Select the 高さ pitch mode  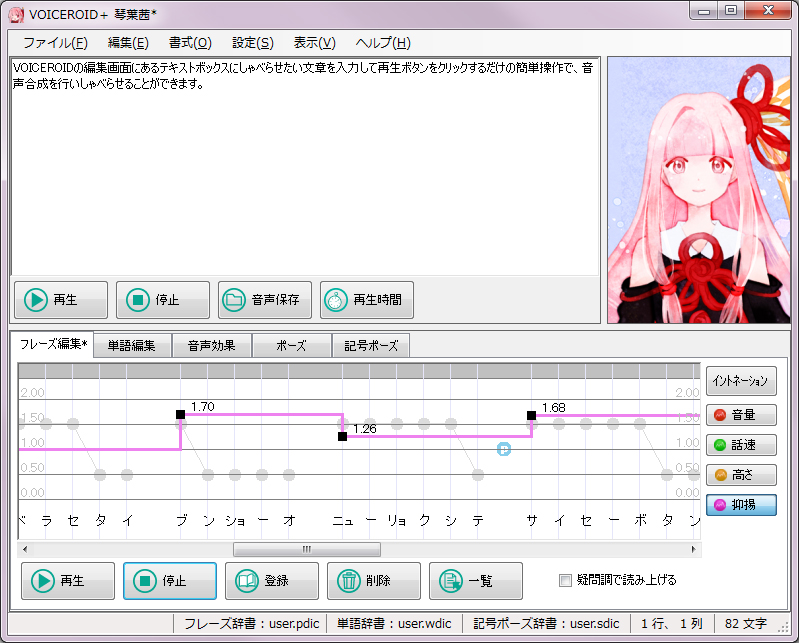[x=741, y=475]
